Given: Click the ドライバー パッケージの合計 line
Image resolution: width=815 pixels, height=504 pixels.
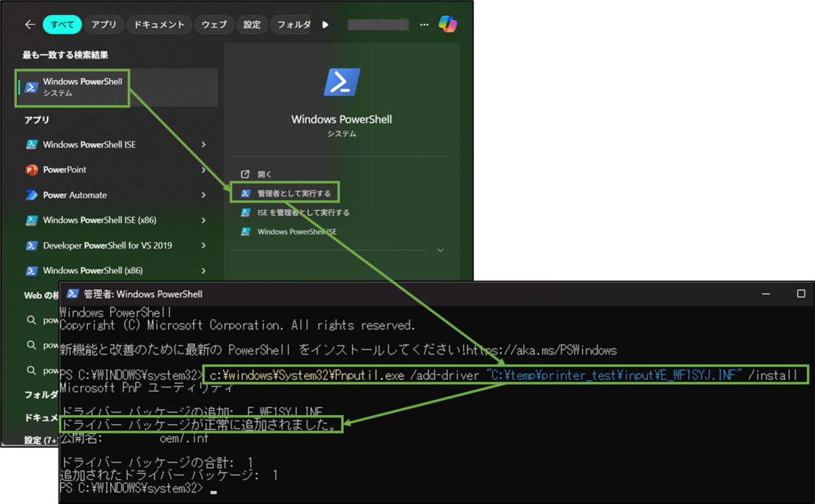Looking at the screenshot, I should point(156,463).
